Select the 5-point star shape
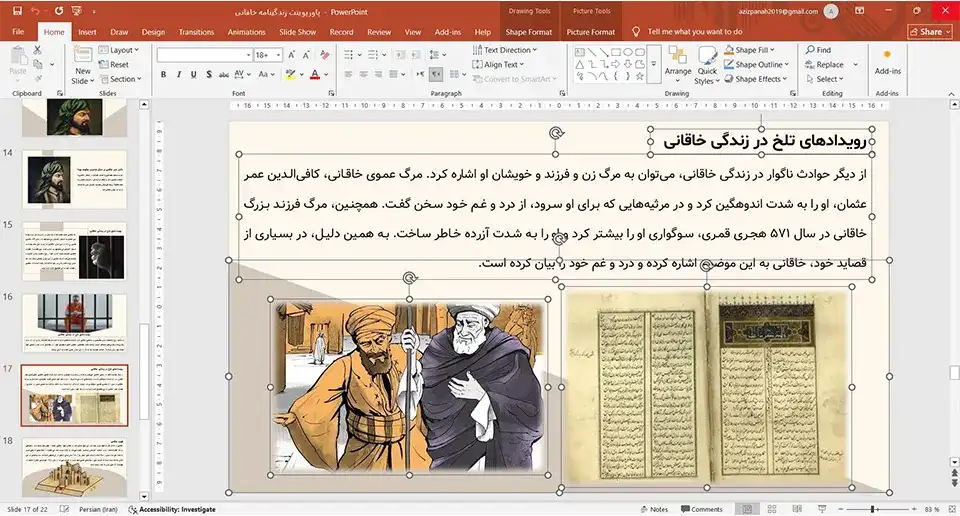The image size is (960, 516). tap(640, 76)
